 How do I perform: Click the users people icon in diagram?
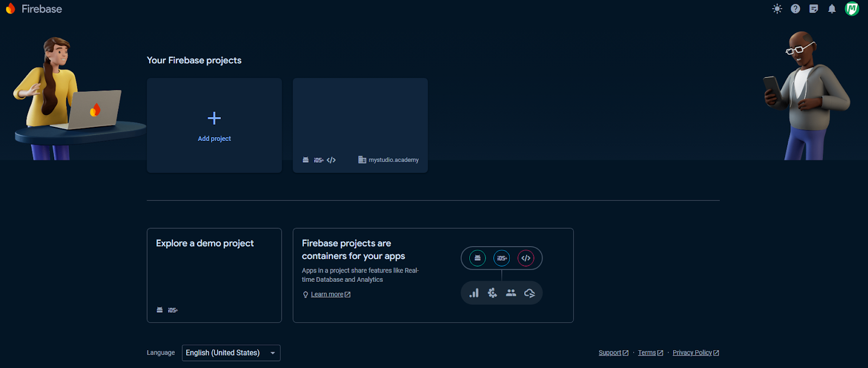coord(511,293)
